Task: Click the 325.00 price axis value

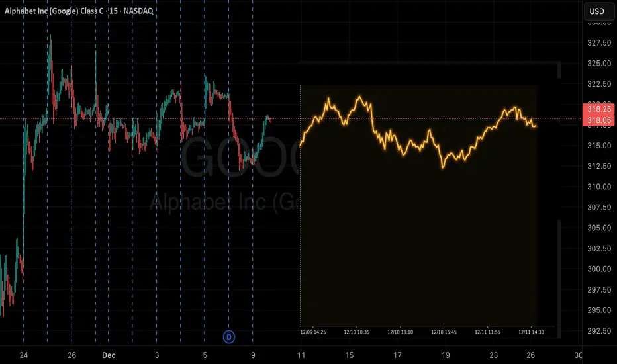Action: [x=599, y=64]
